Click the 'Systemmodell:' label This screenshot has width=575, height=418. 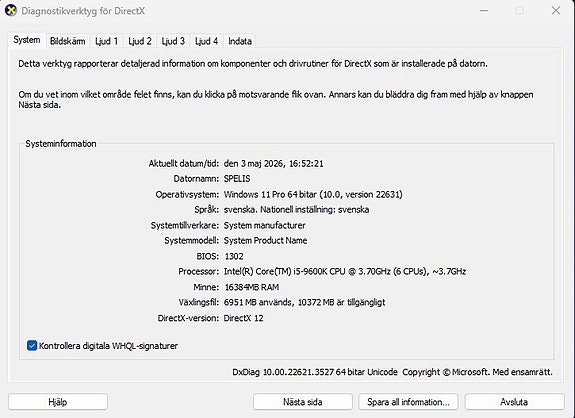coord(191,241)
